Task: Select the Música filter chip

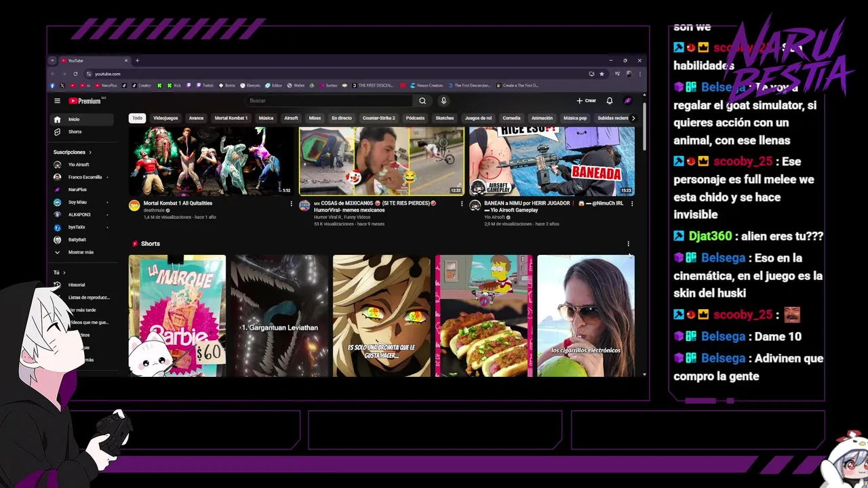Action: click(266, 118)
